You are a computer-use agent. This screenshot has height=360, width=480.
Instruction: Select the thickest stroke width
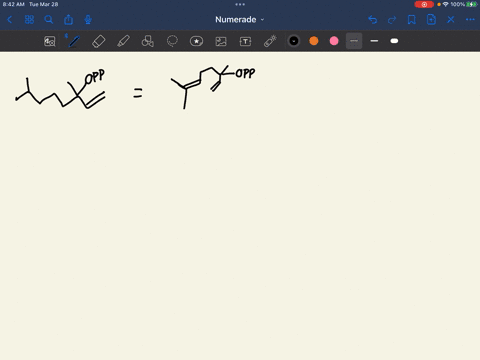click(394, 41)
